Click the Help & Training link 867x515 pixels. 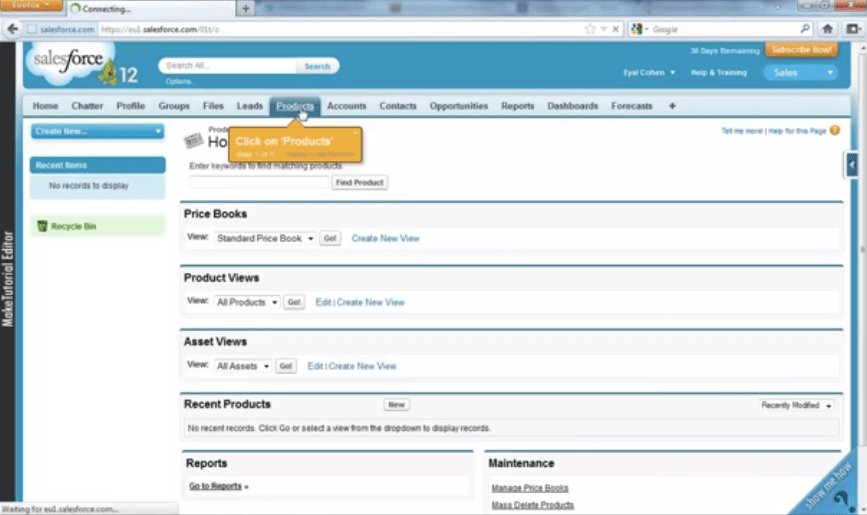pos(718,72)
